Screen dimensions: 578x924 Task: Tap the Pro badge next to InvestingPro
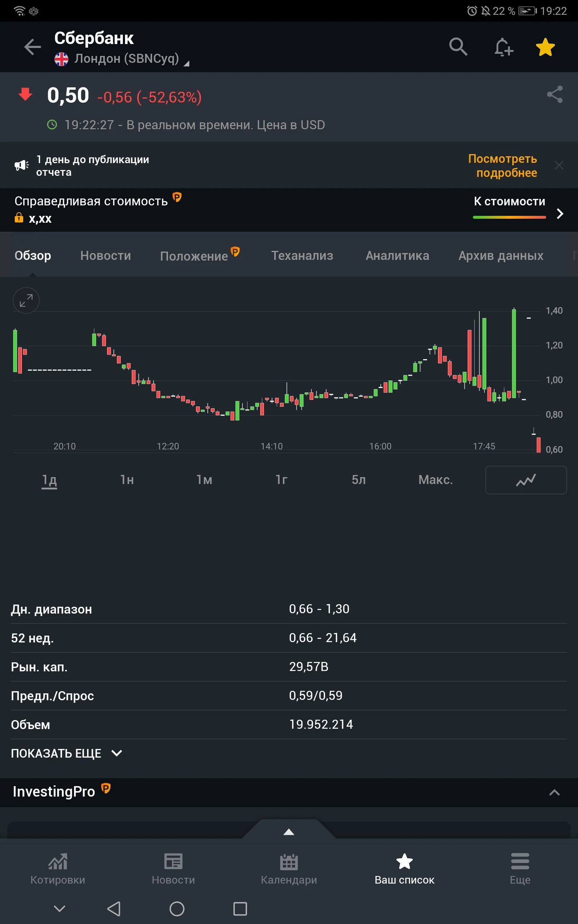tap(106, 788)
